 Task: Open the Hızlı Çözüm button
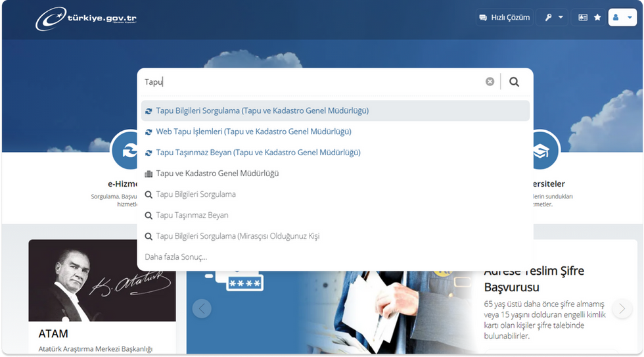point(505,17)
